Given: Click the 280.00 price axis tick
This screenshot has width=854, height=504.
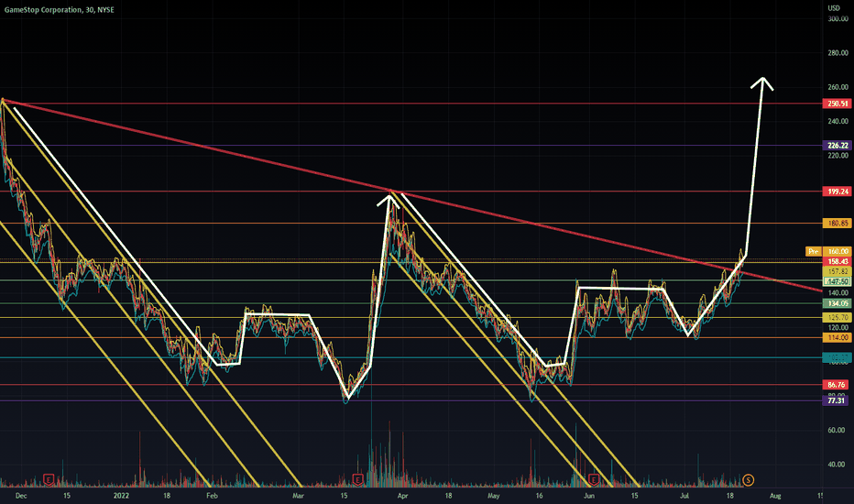Looking at the screenshot, I should tap(838, 53).
